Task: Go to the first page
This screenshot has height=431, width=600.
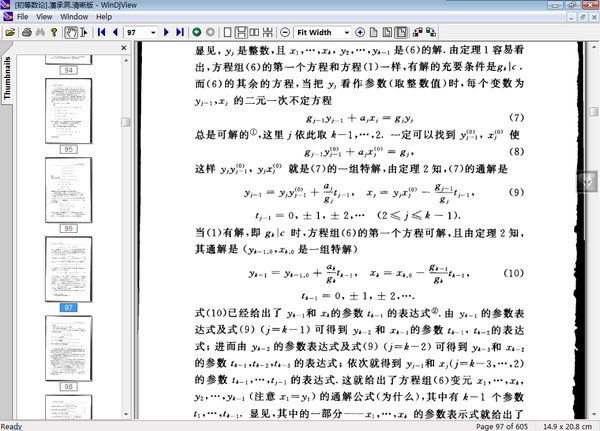Action: [101, 33]
